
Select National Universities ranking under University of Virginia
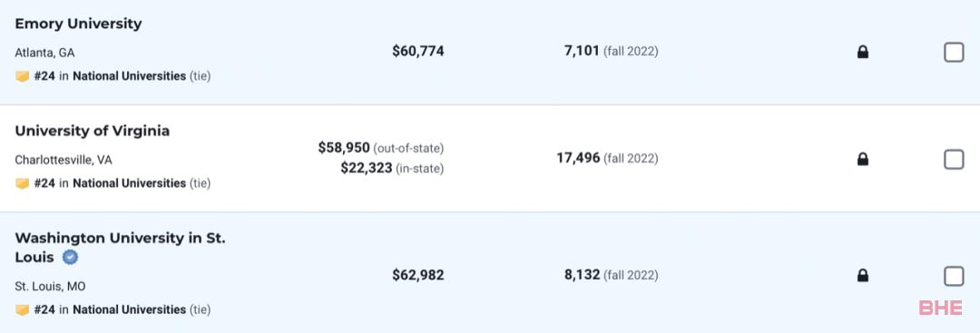pyautogui.click(x=130, y=183)
